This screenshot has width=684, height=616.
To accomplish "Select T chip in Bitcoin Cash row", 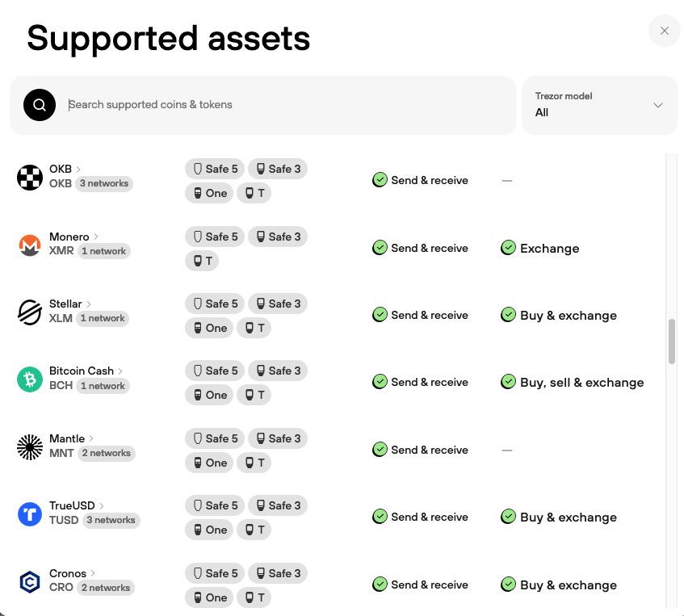I will coord(254,396).
